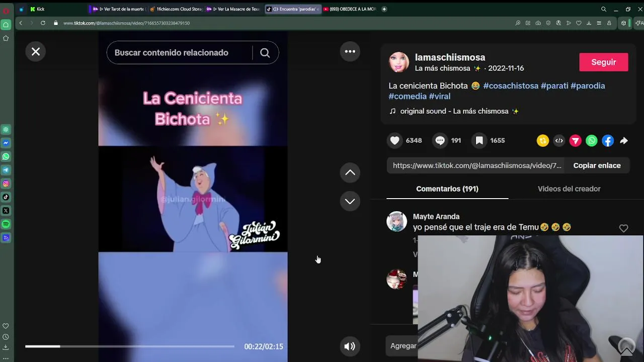Viewport: 644px width, 362px height.
Task: Click the video URL text field
Action: point(476,165)
